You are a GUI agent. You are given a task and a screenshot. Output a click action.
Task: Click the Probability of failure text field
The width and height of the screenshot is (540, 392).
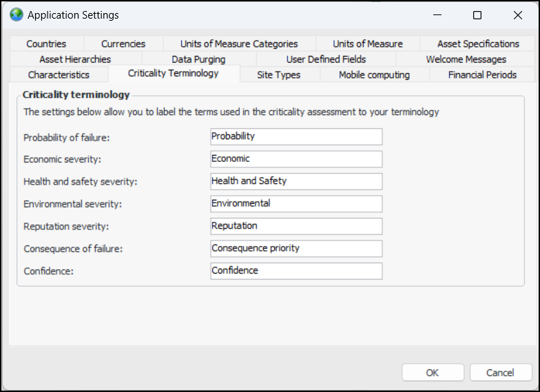click(x=296, y=136)
